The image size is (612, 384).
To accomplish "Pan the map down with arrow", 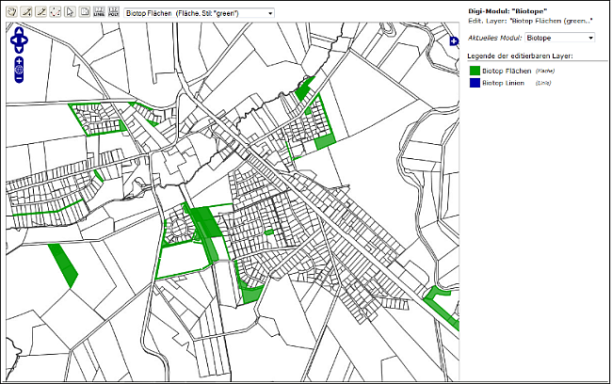I will coord(19,49).
